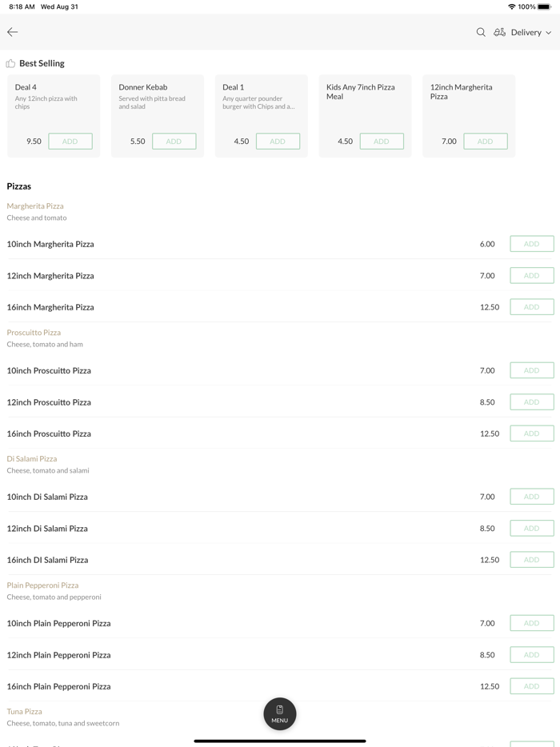Wi-Fi status icon in status bar
Screen dimensions: 560x747
[x=512, y=6]
